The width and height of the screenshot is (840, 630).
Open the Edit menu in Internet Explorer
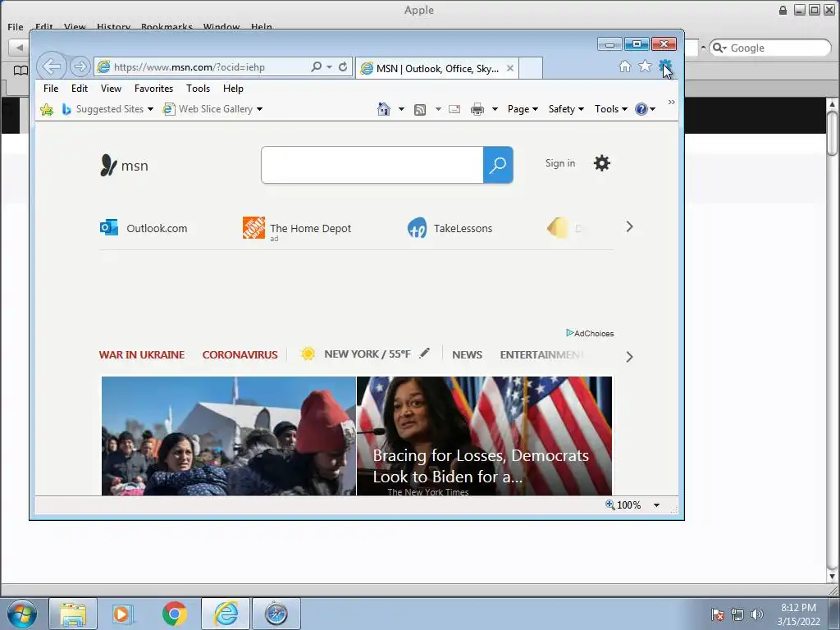80,89
